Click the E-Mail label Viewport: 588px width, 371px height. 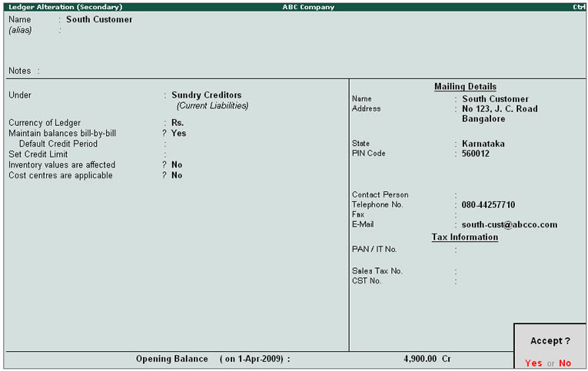click(363, 224)
